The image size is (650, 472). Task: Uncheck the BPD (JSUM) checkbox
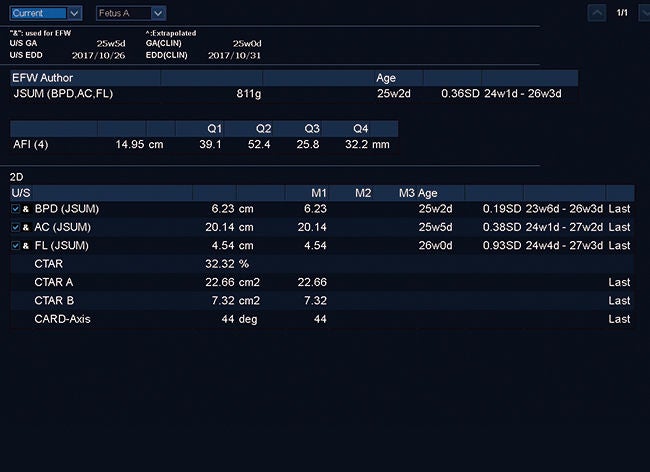pos(15,209)
